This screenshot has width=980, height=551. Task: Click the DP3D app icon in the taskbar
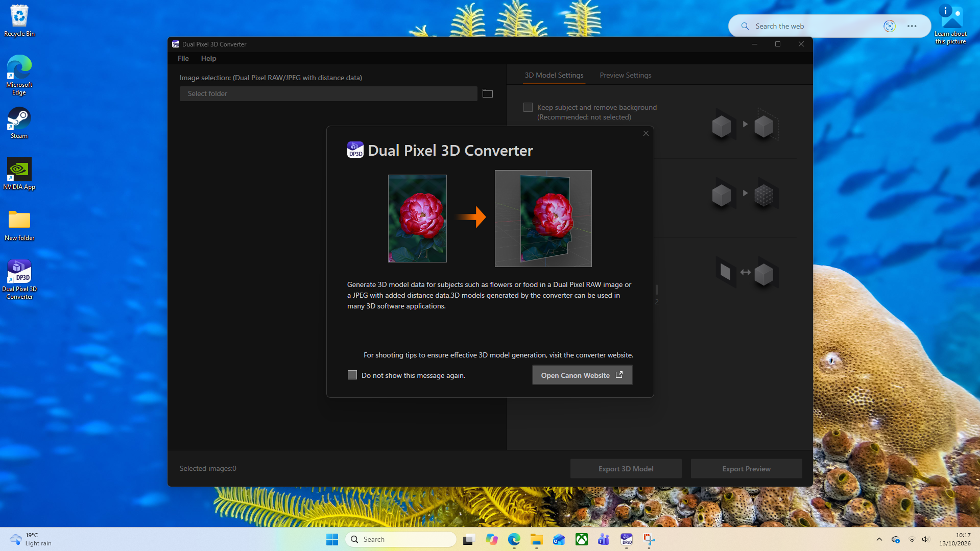[626, 539]
